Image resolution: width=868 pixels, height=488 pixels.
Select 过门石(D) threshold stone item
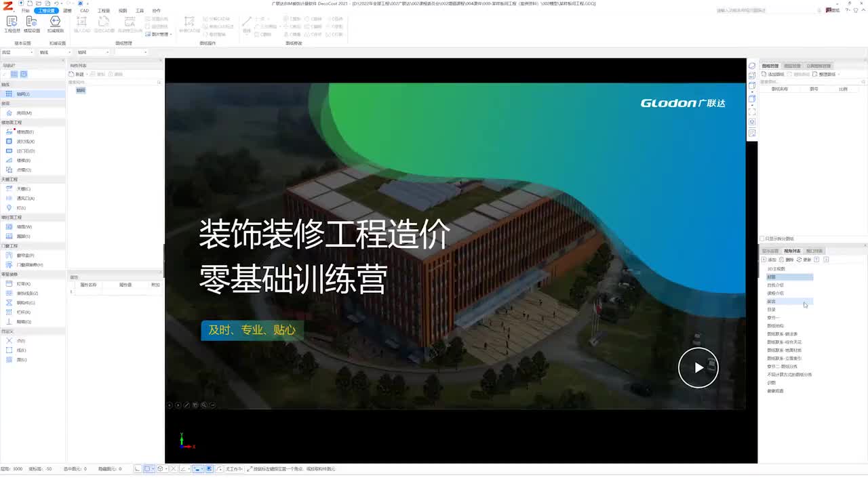33,151
